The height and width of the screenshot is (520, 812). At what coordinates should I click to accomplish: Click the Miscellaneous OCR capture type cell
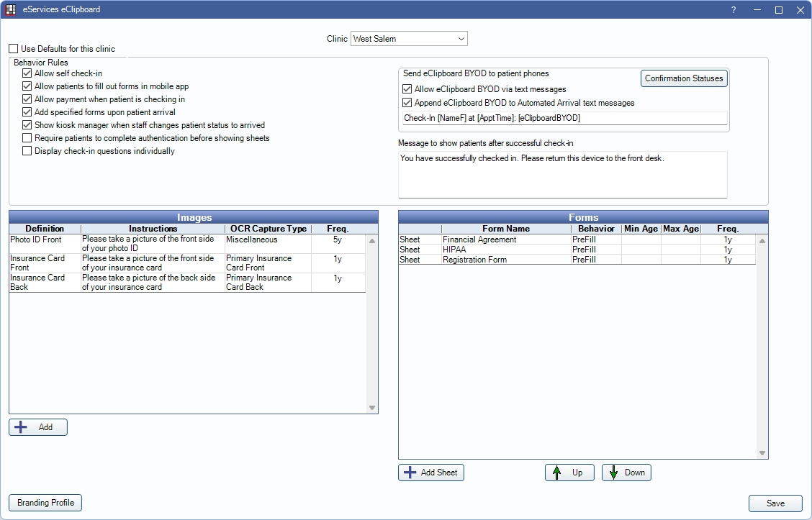(x=268, y=244)
